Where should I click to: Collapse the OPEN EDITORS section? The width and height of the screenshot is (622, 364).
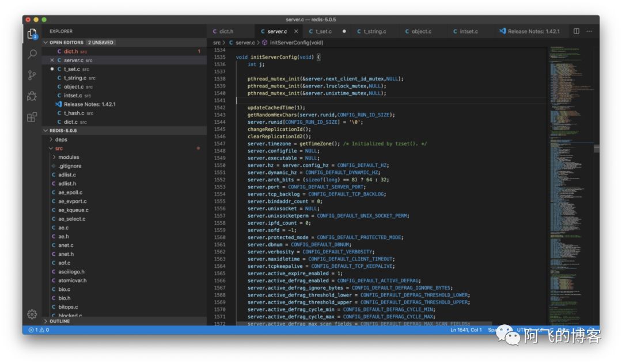pos(46,43)
